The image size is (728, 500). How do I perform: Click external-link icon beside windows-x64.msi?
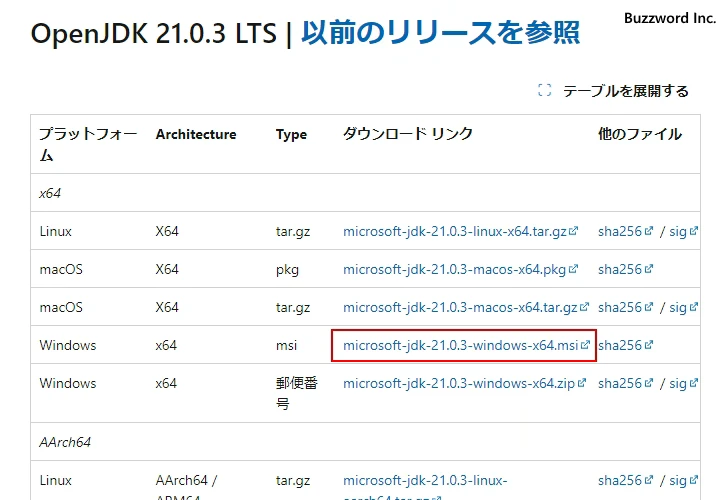click(x=585, y=344)
